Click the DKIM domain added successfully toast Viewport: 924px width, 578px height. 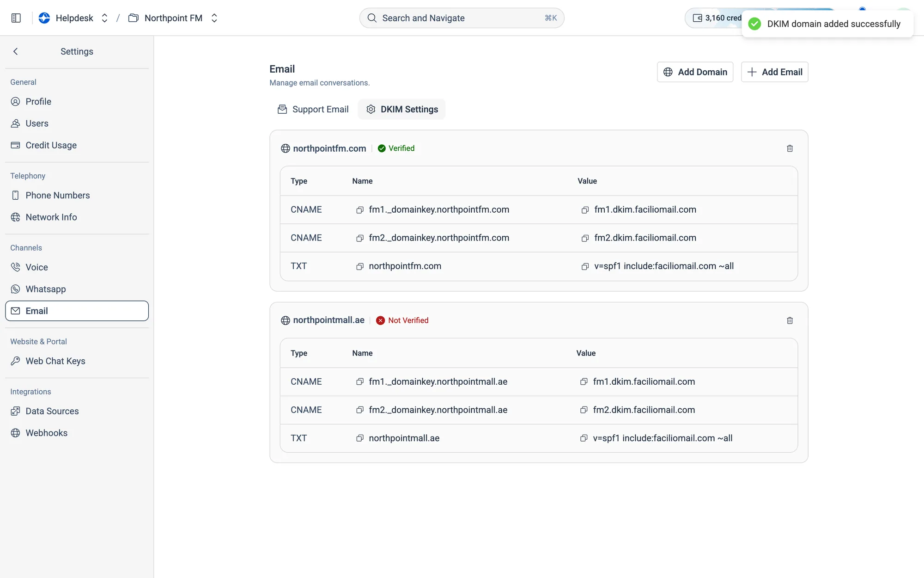point(827,24)
